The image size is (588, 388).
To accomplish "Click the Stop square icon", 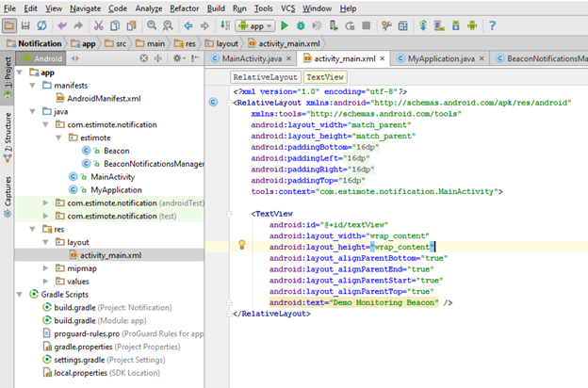I will coord(367,25).
